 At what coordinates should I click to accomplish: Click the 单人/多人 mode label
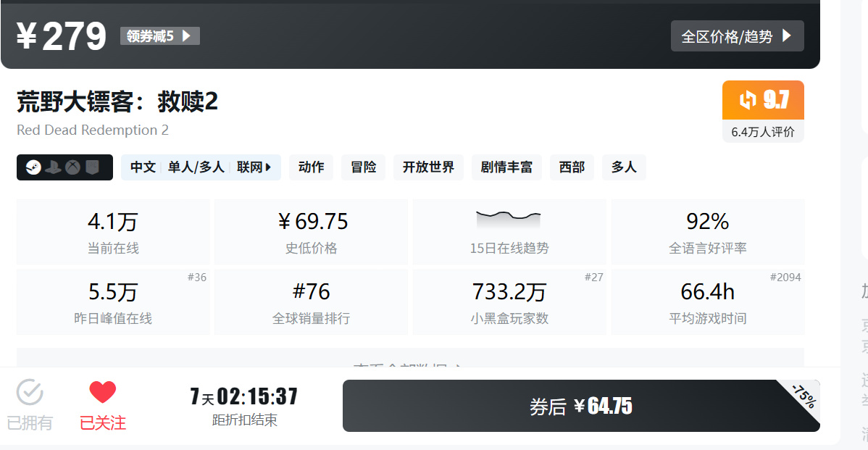point(196,167)
